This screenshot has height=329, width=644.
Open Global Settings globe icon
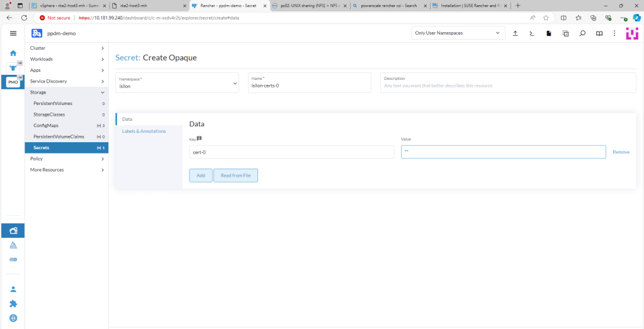[x=13, y=318]
